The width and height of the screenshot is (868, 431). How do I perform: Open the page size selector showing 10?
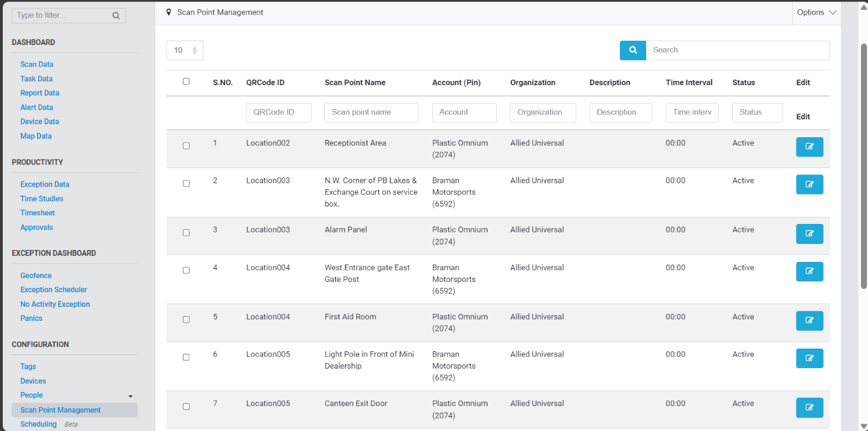[x=184, y=50]
